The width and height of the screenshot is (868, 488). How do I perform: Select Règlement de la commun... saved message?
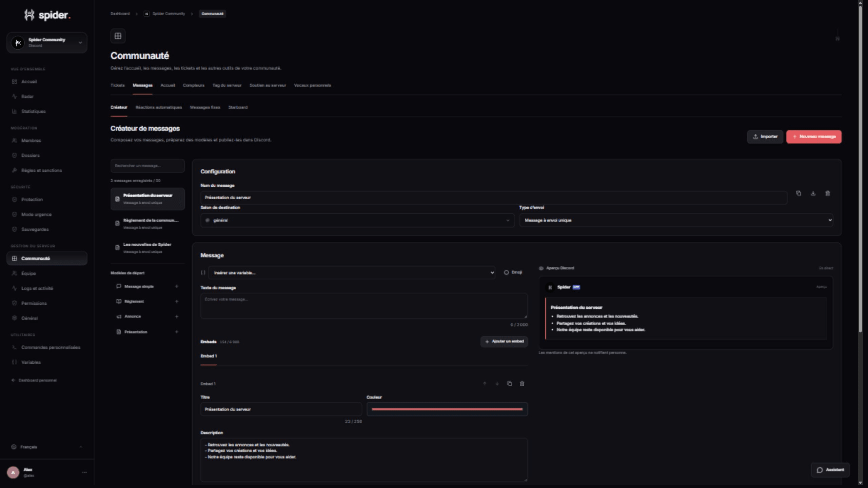click(147, 224)
